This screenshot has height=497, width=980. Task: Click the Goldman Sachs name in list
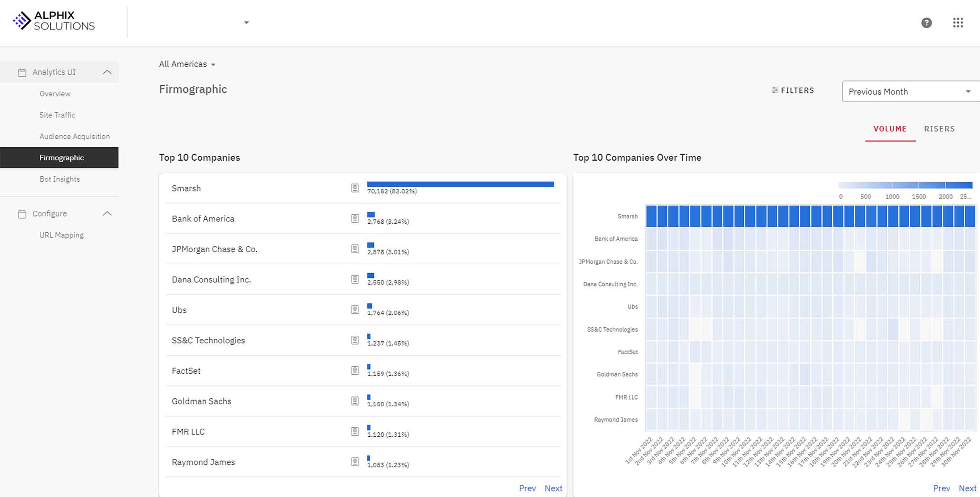point(201,401)
